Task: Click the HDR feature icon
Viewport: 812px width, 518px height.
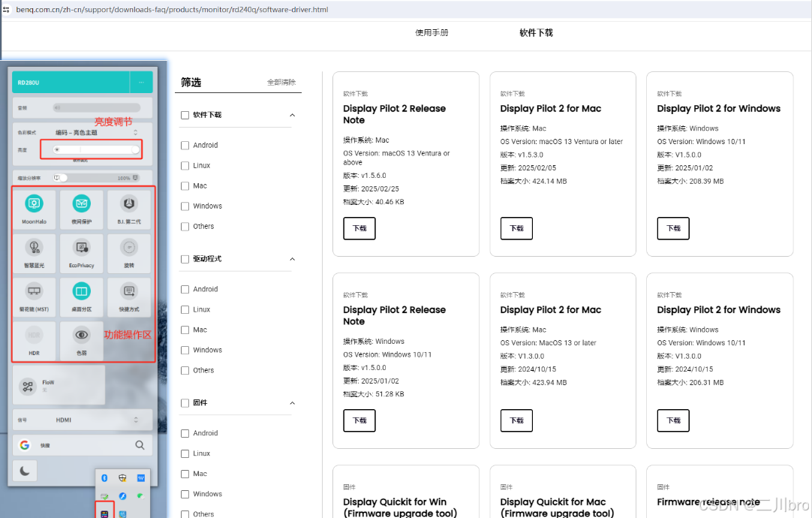Action: [x=35, y=335]
